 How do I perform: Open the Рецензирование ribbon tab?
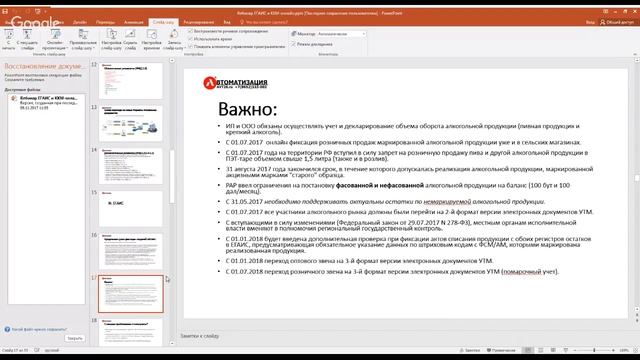199,22
